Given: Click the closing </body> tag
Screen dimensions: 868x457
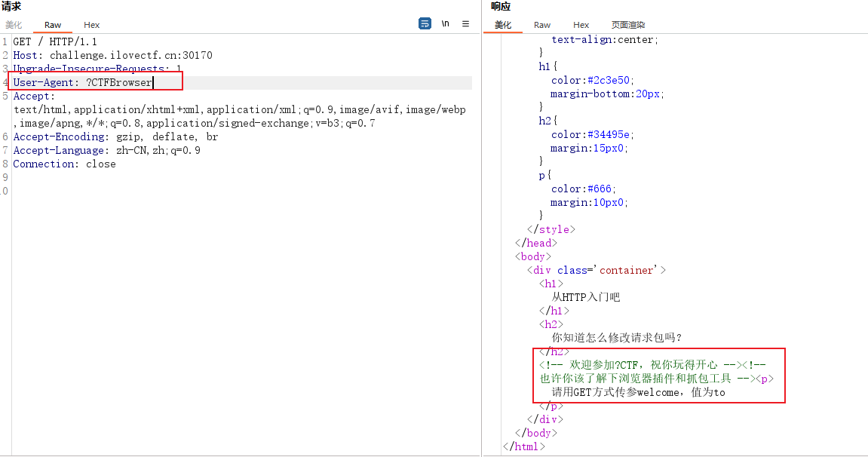Looking at the screenshot, I should [x=536, y=433].
